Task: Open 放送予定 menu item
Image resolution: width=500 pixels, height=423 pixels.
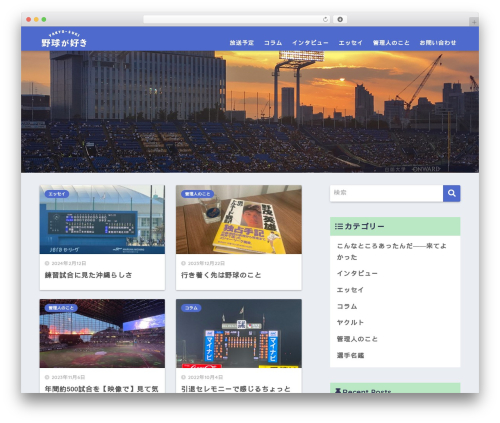Action: tap(242, 43)
